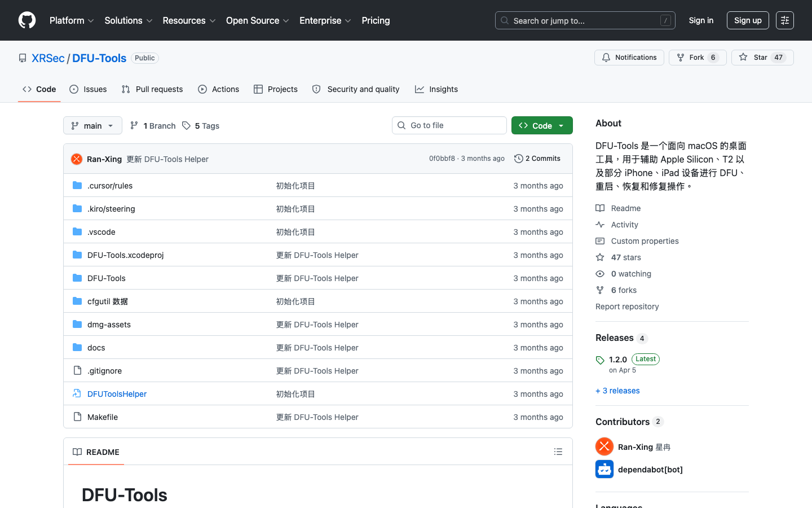The height and width of the screenshot is (508, 812).
Task: Open commit hash 0f0bbf8
Action: [x=442, y=159]
